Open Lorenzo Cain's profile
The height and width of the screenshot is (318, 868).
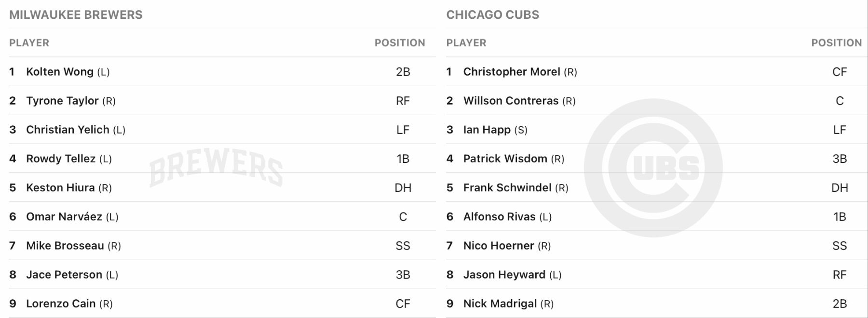61,304
